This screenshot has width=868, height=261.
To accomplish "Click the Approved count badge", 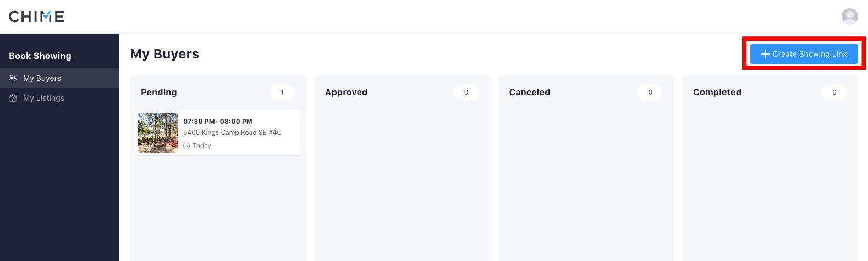I will [x=466, y=93].
